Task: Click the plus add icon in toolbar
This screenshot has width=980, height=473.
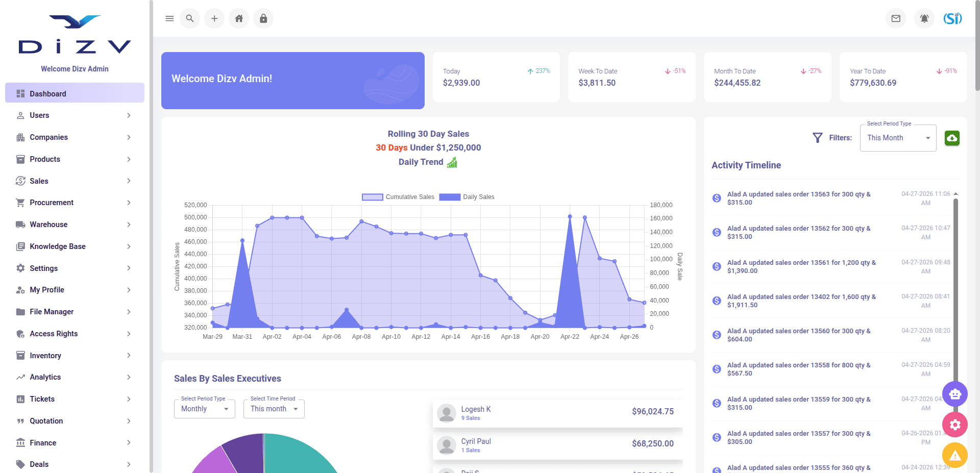Action: coord(214,18)
